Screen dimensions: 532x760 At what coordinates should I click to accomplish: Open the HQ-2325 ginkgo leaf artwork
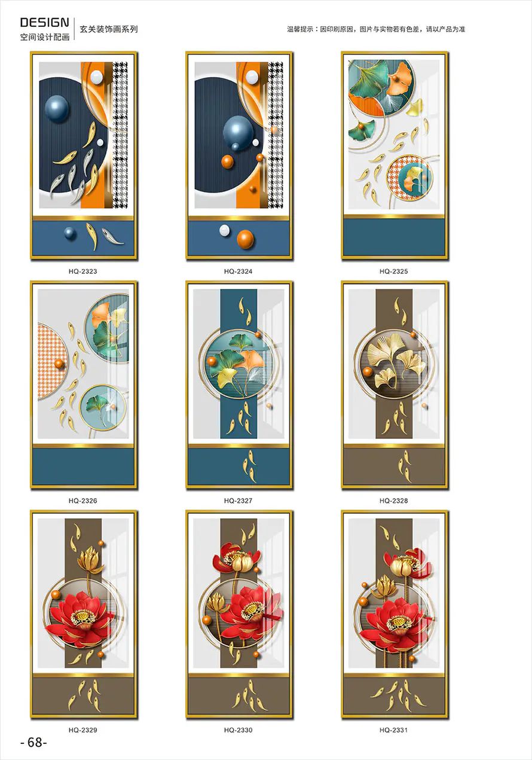pyautogui.click(x=395, y=155)
